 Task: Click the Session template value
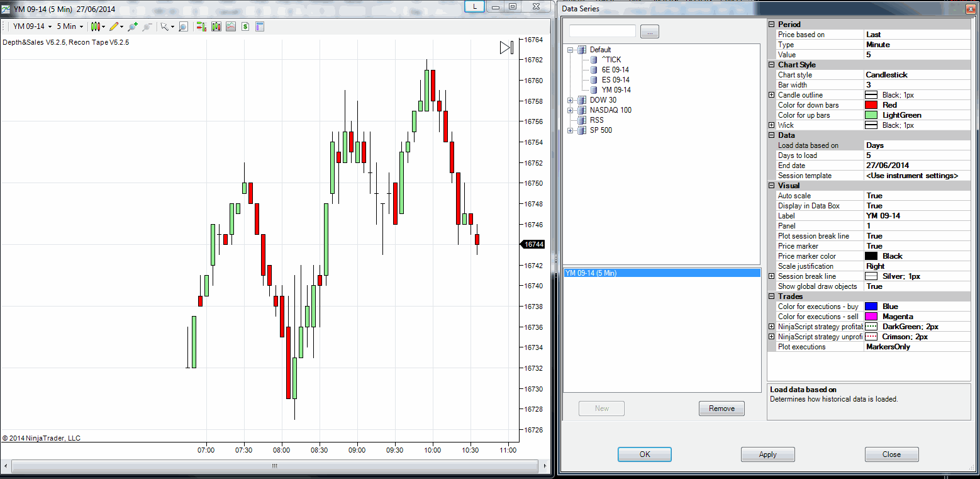tap(918, 176)
